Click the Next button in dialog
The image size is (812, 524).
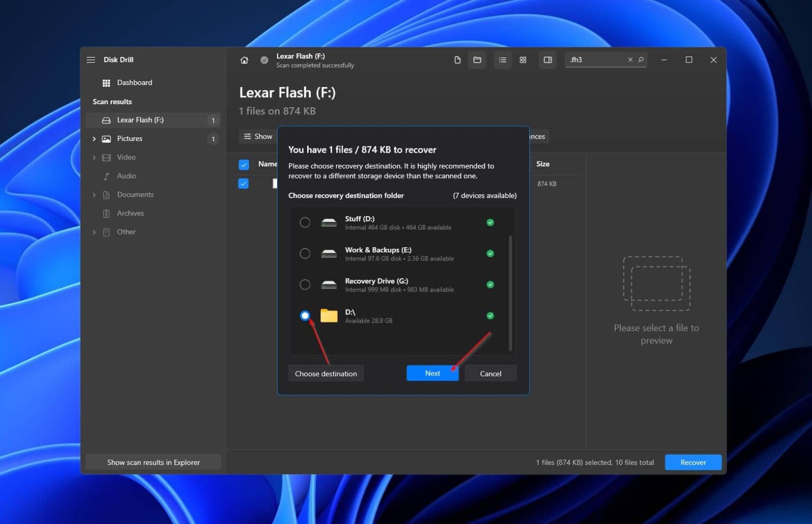(x=432, y=373)
